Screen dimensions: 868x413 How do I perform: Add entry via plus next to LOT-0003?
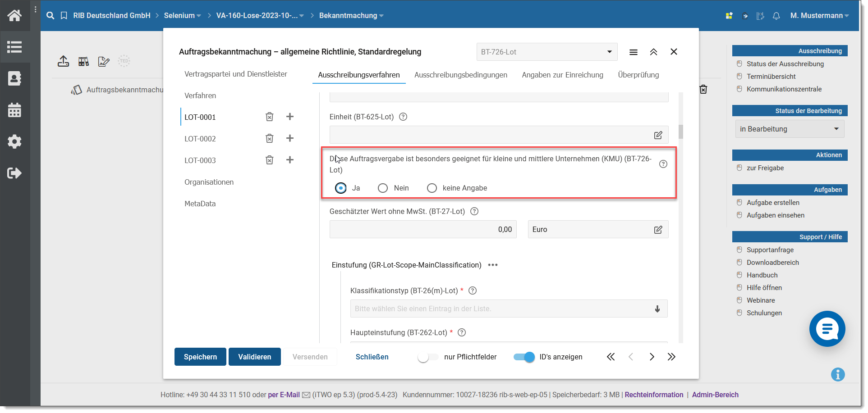pos(290,160)
